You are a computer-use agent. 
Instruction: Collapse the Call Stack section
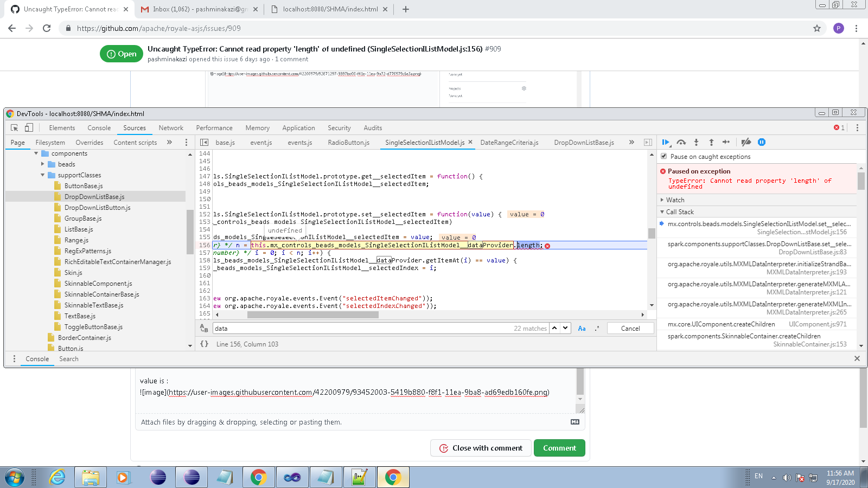pyautogui.click(x=662, y=212)
